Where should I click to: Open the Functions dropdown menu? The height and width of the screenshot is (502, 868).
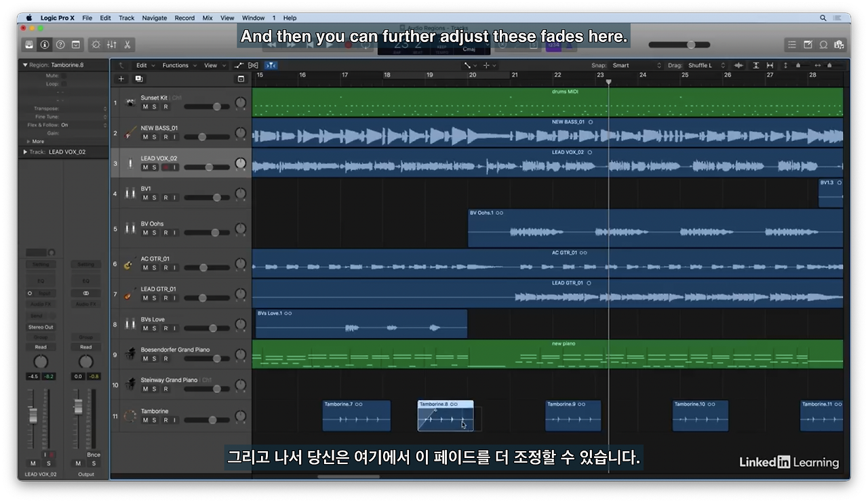click(179, 66)
